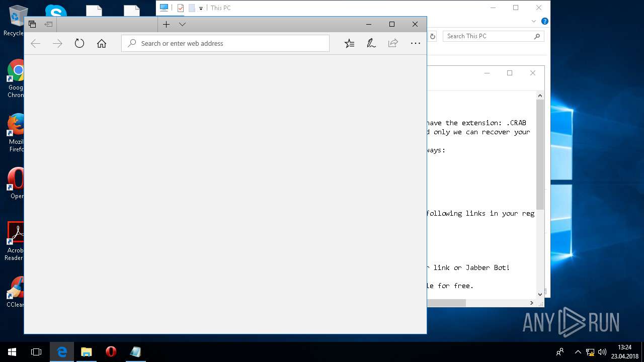Open a new tab in Edge
The image size is (644, 362).
(166, 24)
